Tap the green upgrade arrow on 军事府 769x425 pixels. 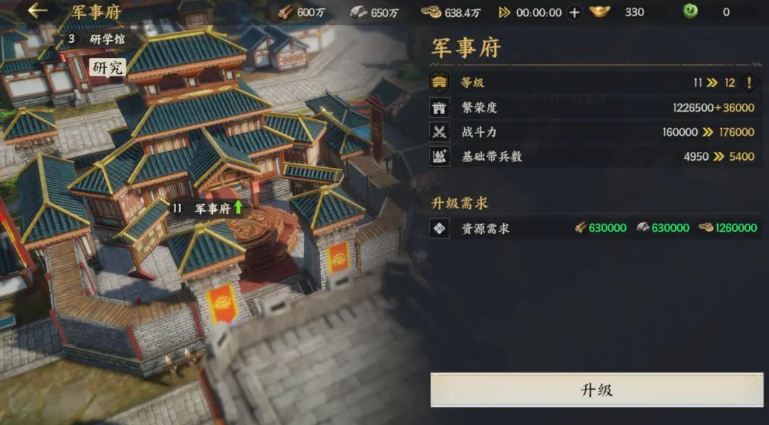tap(238, 207)
